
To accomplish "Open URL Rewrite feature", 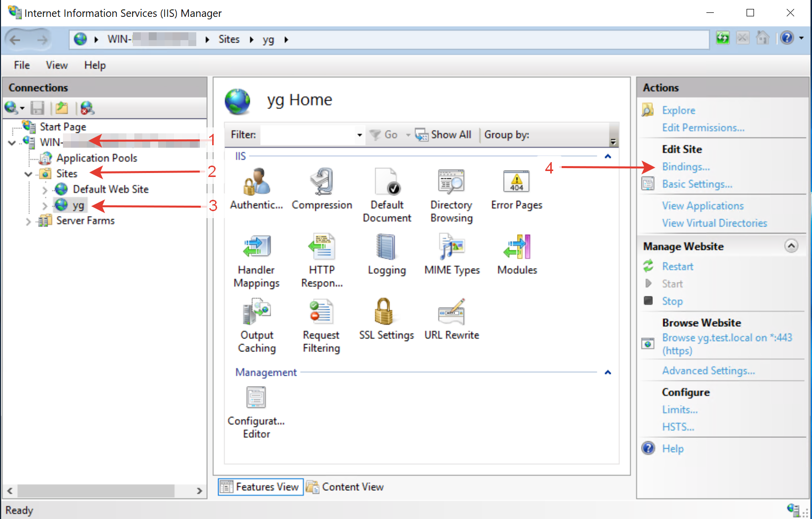I will coord(452,320).
